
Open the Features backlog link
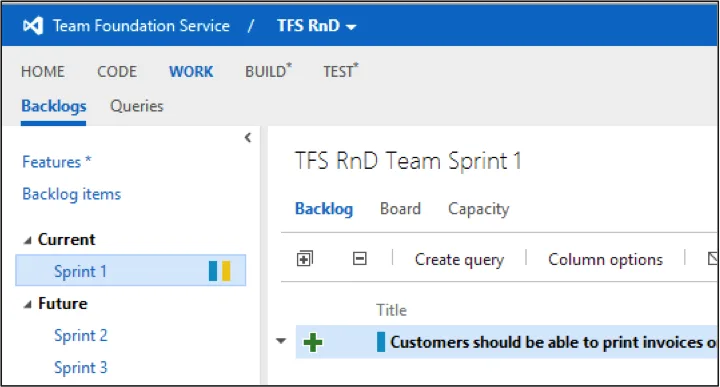(x=56, y=162)
